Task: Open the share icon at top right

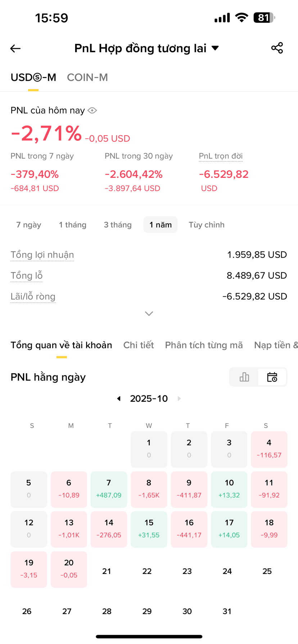Action: point(277,48)
